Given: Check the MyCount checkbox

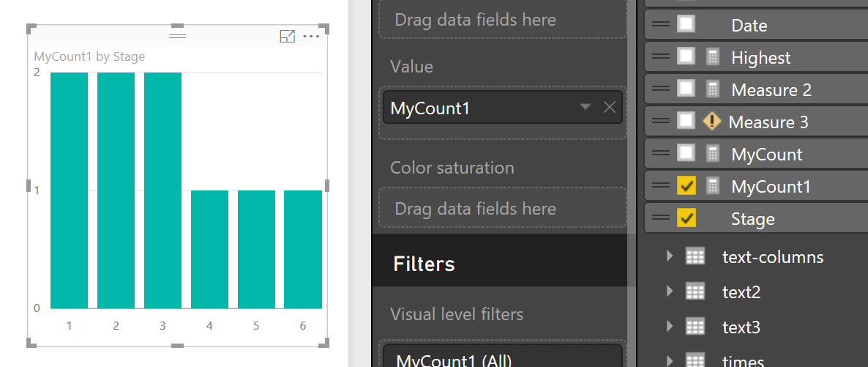Looking at the screenshot, I should (686, 153).
